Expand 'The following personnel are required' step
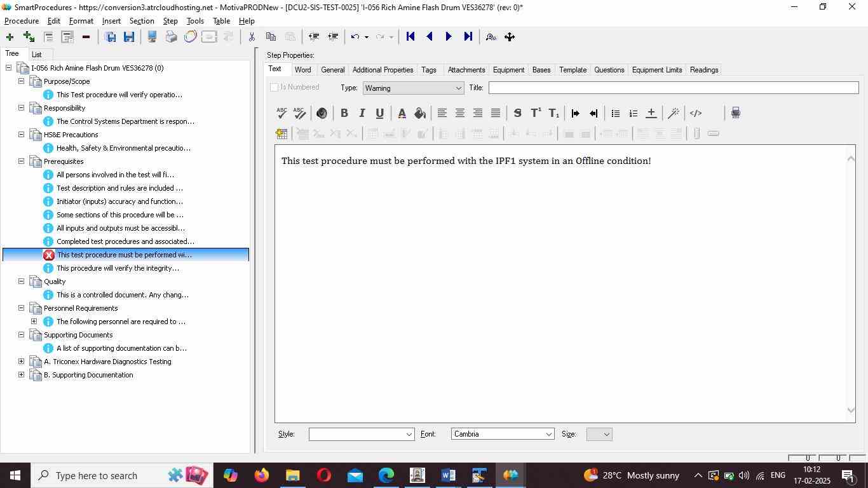The width and height of the screenshot is (868, 488). tap(34, 322)
